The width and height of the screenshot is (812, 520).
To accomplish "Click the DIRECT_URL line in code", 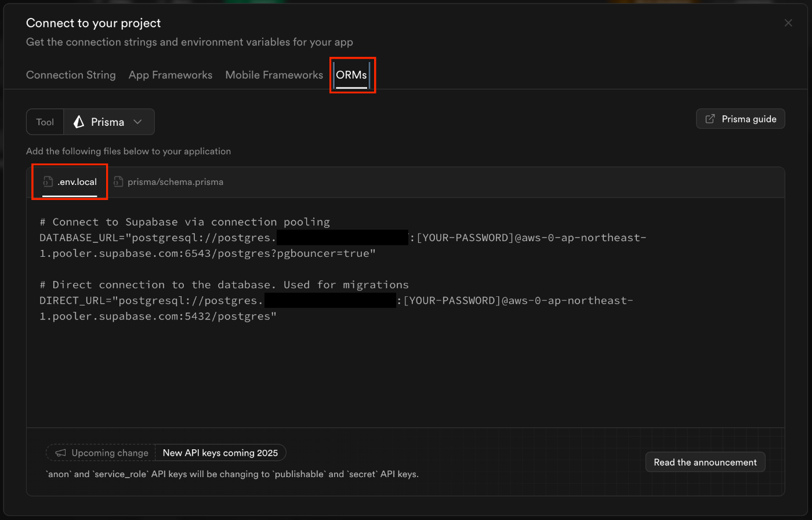I will pos(336,300).
